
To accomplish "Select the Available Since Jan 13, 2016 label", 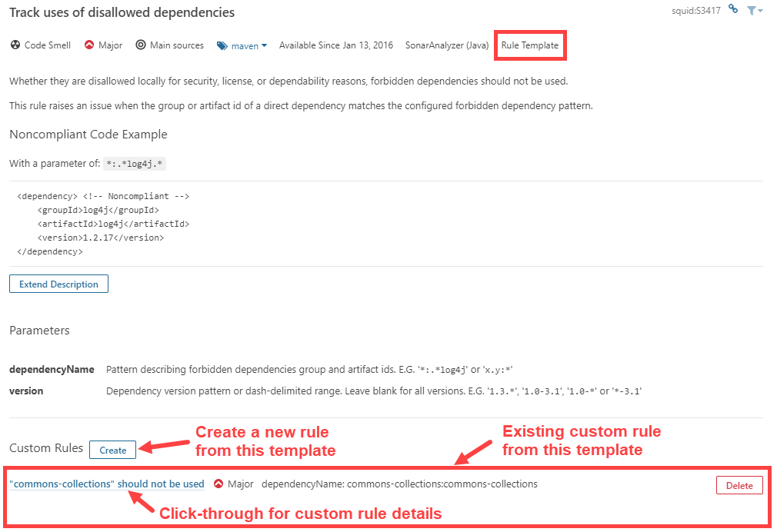I will 336,45.
